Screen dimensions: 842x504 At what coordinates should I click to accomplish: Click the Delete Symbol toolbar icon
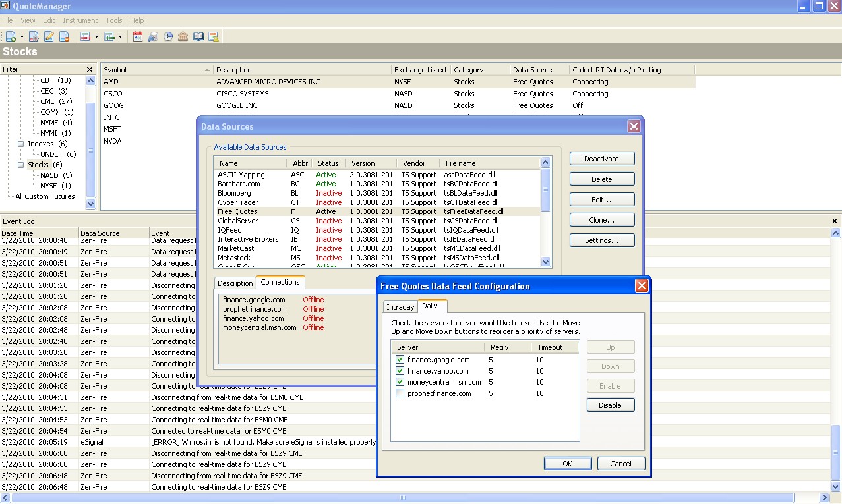click(x=65, y=36)
